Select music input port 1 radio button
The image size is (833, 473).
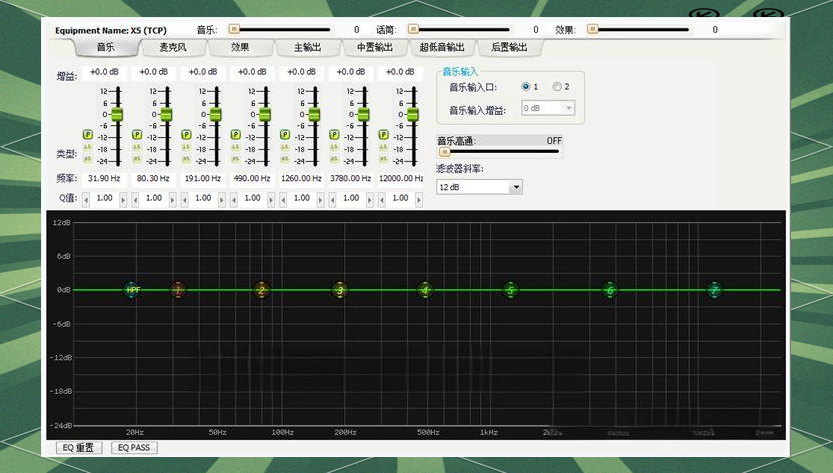526,87
